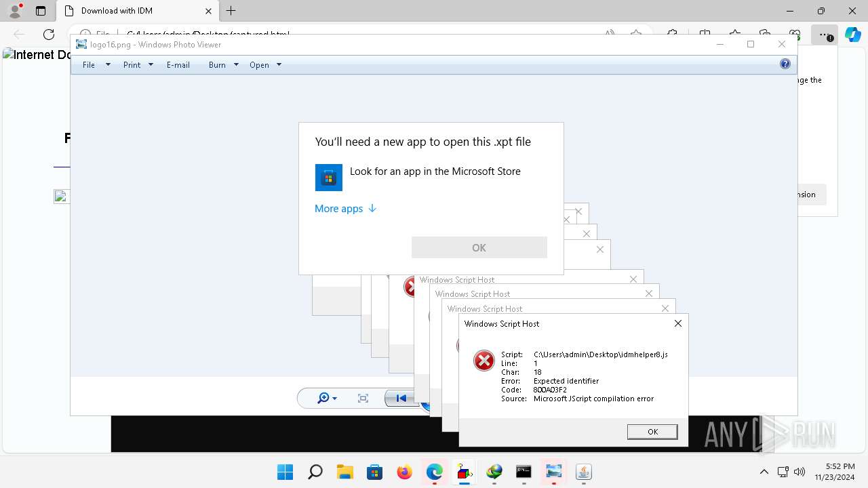The image size is (868, 488).
Task: Open Microsoft Store from the taskbar
Action: click(375, 472)
